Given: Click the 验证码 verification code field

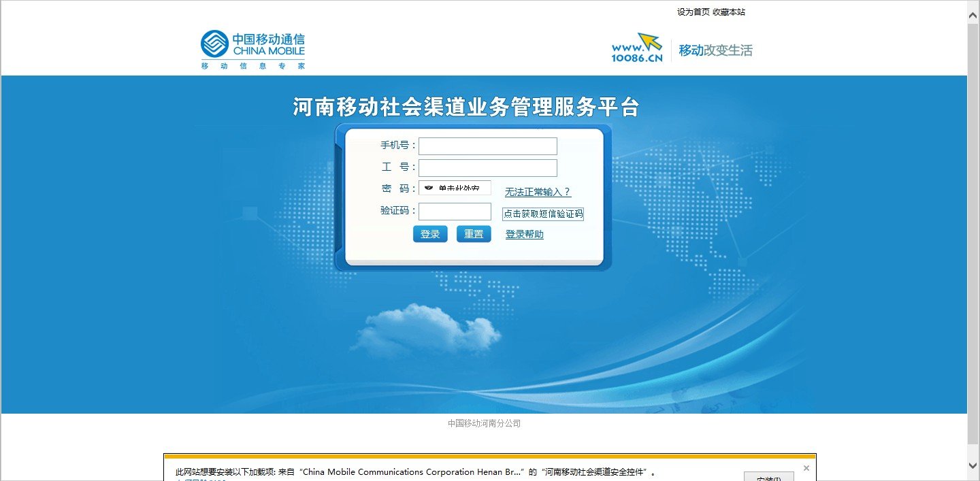Looking at the screenshot, I should point(455,211).
